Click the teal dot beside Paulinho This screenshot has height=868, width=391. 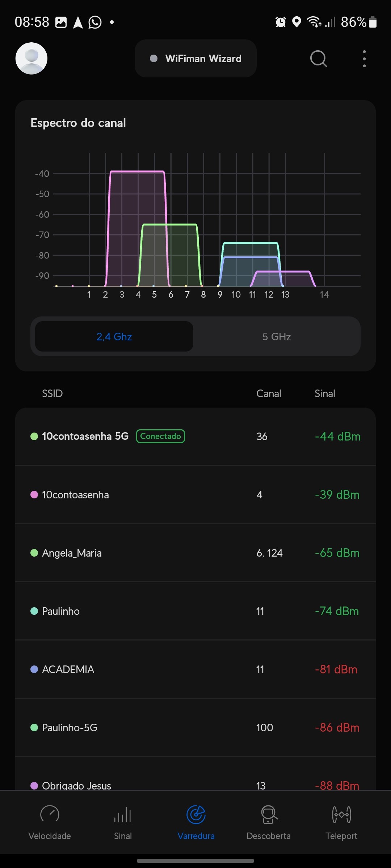point(34,611)
